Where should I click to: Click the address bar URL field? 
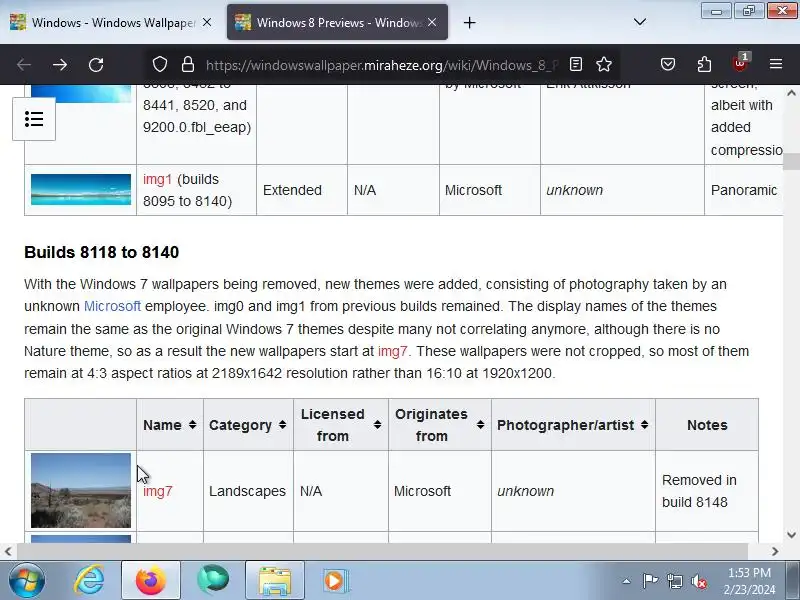(x=382, y=65)
